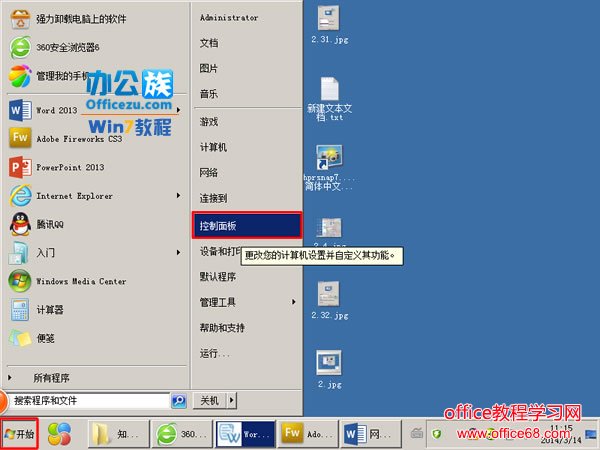This screenshot has height=450, width=600.
Task: Open 游戏 Games entry
Action: point(209,122)
